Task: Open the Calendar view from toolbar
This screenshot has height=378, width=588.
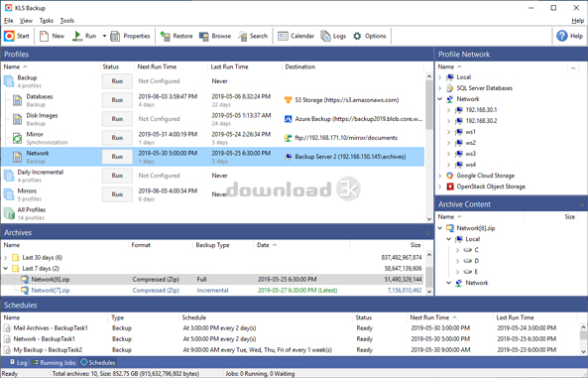Action: tap(295, 36)
